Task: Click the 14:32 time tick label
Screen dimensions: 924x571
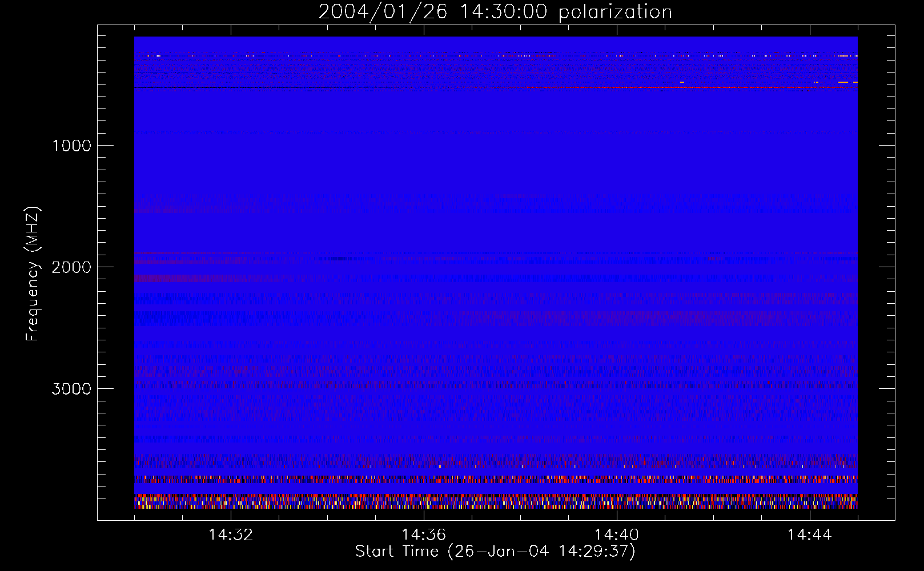Action: point(231,535)
